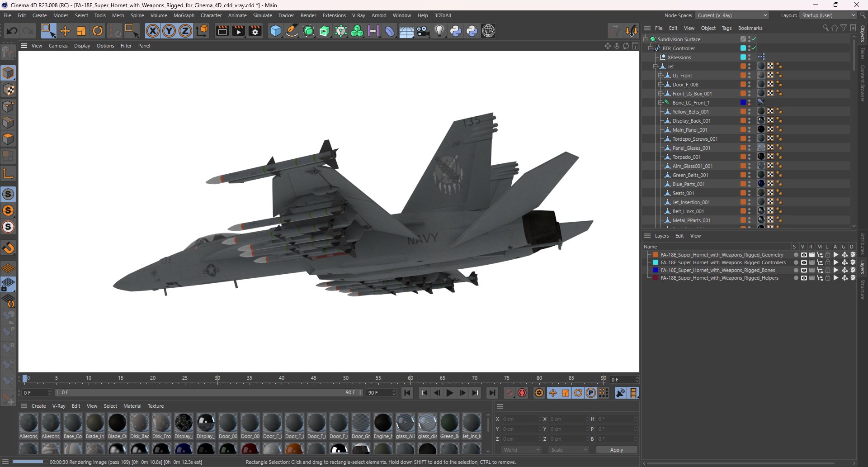Screen dimensions: 868x467
Task: Select the Rotate tool
Action: click(x=98, y=31)
